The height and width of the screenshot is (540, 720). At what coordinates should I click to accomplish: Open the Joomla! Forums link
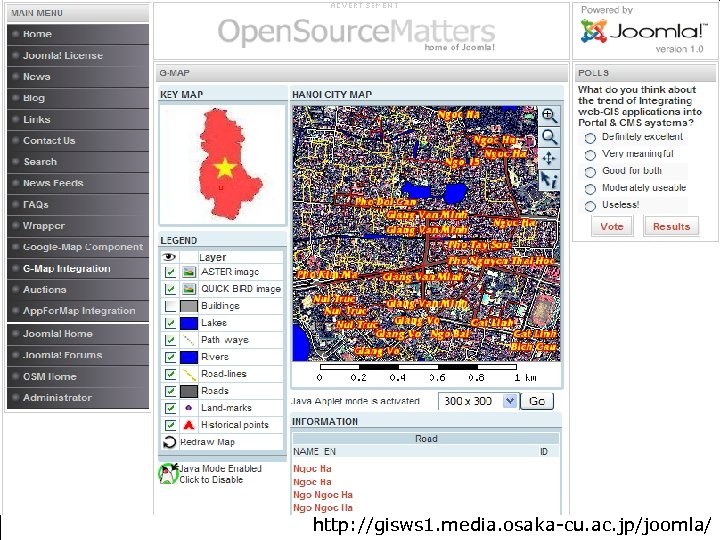[78, 355]
